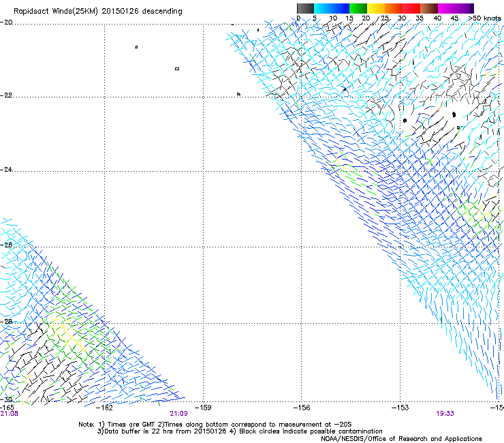Click the cyan-blue 5-15 knots legend swatch

click(332, 8)
